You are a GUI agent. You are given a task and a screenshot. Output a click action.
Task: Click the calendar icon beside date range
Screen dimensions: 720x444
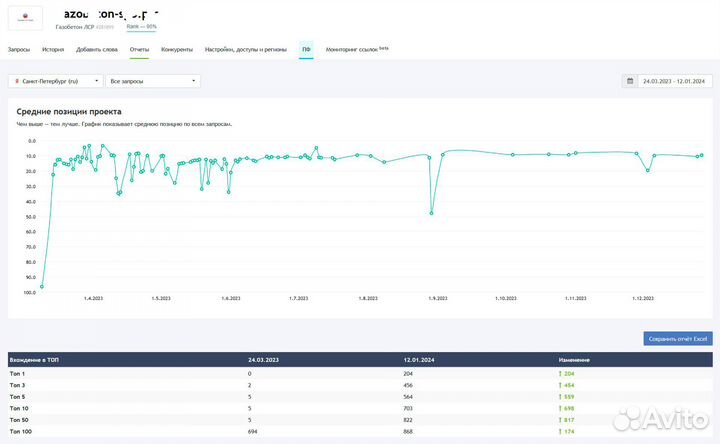pos(630,81)
